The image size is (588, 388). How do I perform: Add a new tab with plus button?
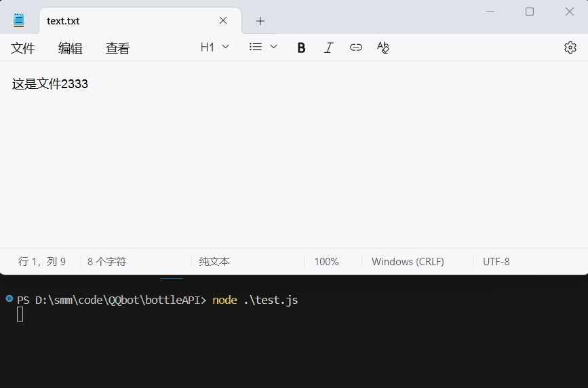[x=260, y=21]
